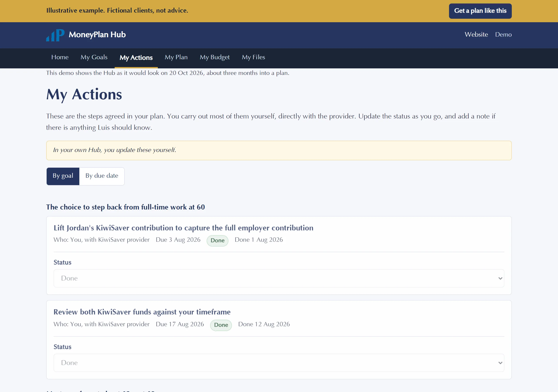This screenshot has width=558, height=392.
Task: Open the My Files tab
Action: pyautogui.click(x=253, y=57)
